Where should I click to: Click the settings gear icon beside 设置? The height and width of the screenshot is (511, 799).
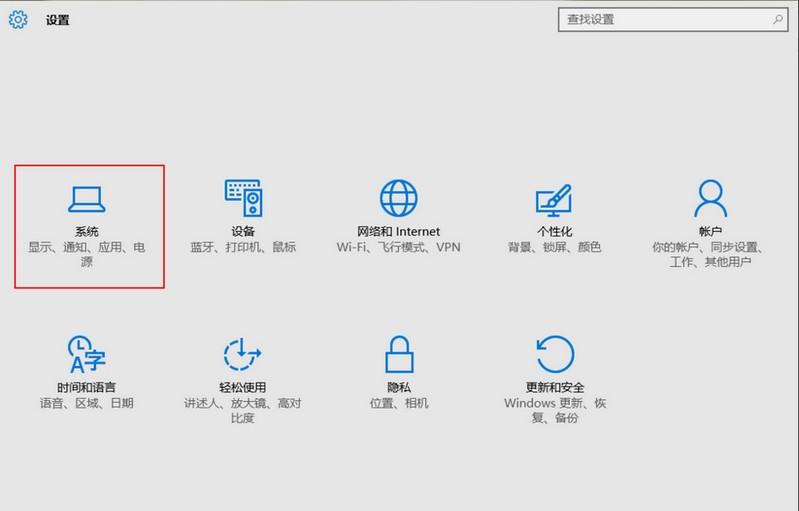[x=18, y=20]
